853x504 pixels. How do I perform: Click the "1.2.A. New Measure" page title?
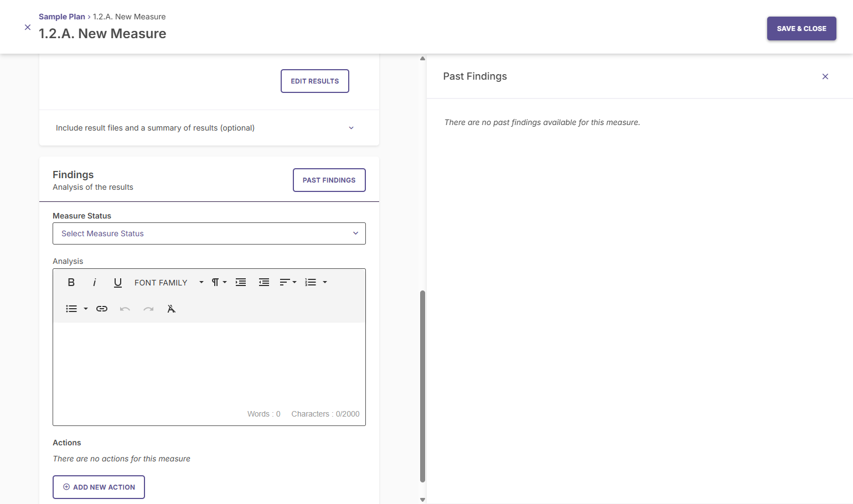coord(102,34)
